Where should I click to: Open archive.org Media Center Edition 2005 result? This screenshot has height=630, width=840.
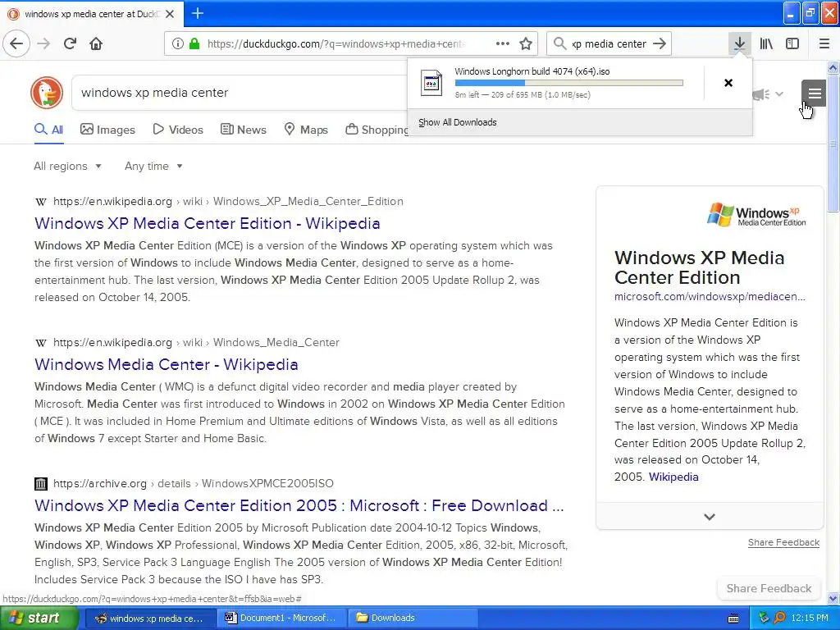pyautogui.click(x=299, y=505)
